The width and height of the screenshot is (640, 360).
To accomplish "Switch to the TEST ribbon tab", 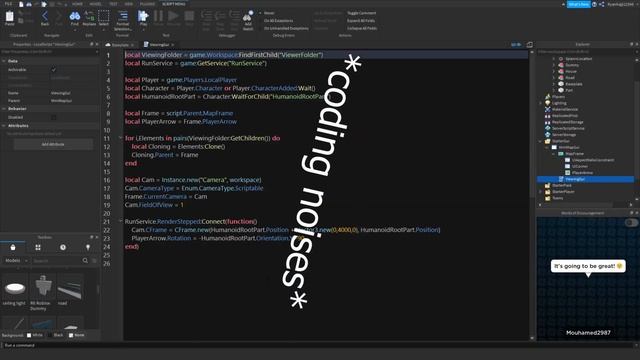I will [113, 4].
